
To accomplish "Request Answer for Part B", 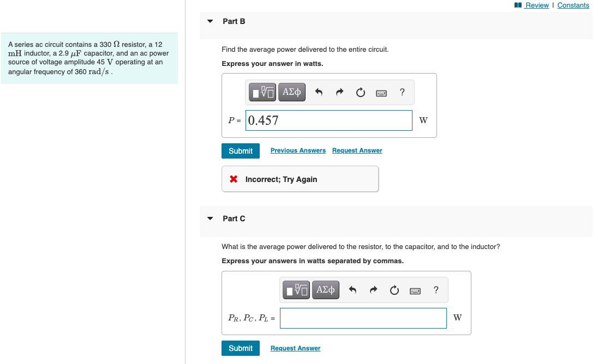I will click(357, 150).
